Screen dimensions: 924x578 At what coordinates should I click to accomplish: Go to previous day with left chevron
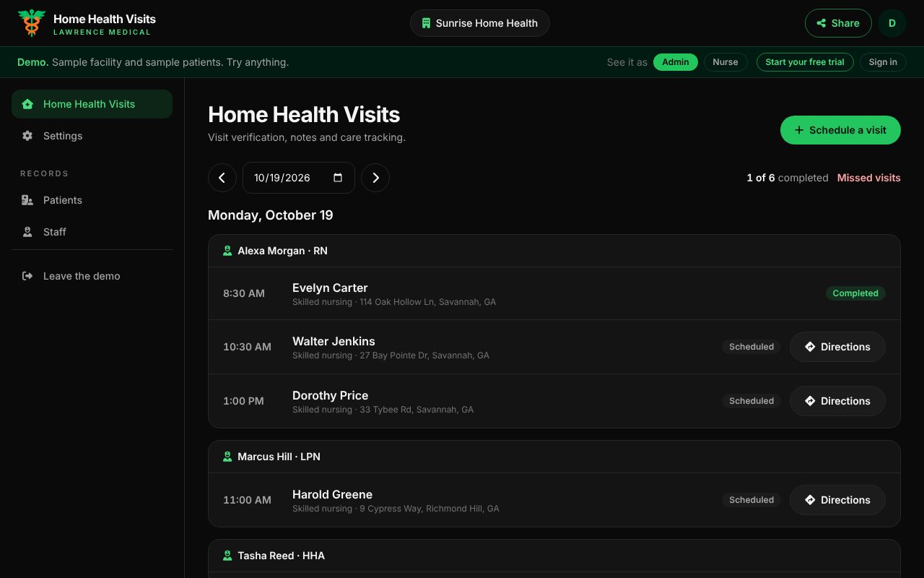(x=222, y=178)
